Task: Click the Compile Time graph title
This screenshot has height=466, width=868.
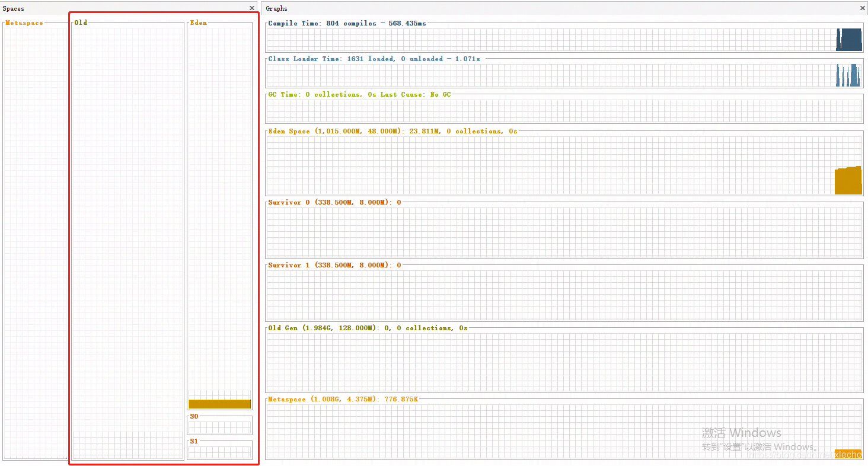Action: click(347, 23)
